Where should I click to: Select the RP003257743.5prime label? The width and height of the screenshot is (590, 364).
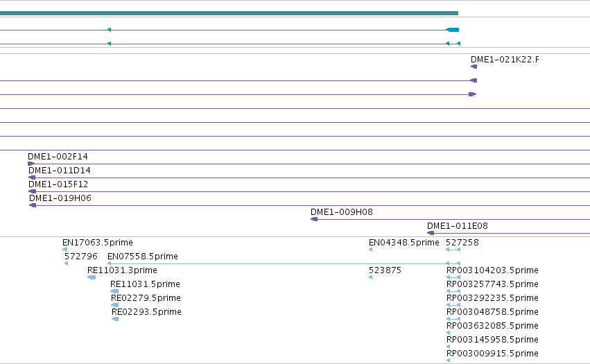click(x=492, y=284)
